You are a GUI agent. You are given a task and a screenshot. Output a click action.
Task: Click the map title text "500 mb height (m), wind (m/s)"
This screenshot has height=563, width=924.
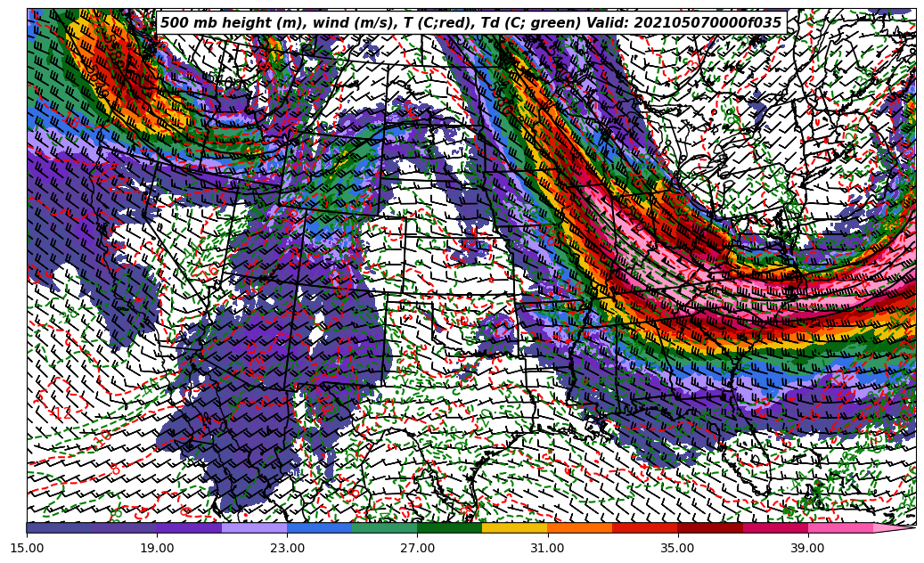tap(276, 23)
